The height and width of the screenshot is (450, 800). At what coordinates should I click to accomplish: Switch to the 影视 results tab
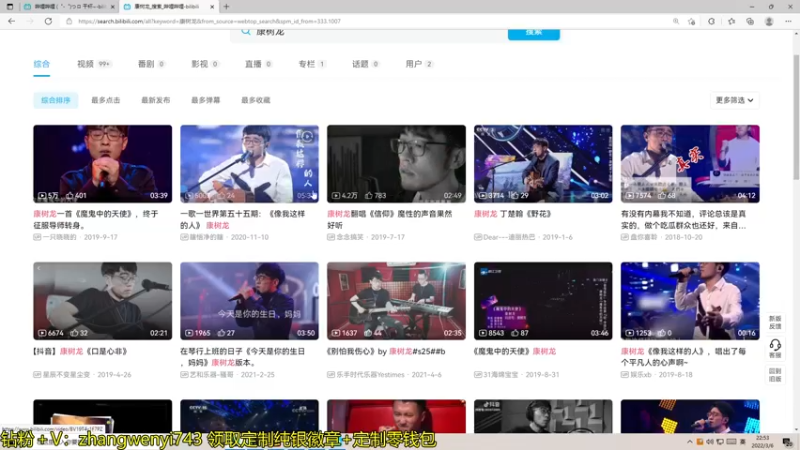coord(205,64)
